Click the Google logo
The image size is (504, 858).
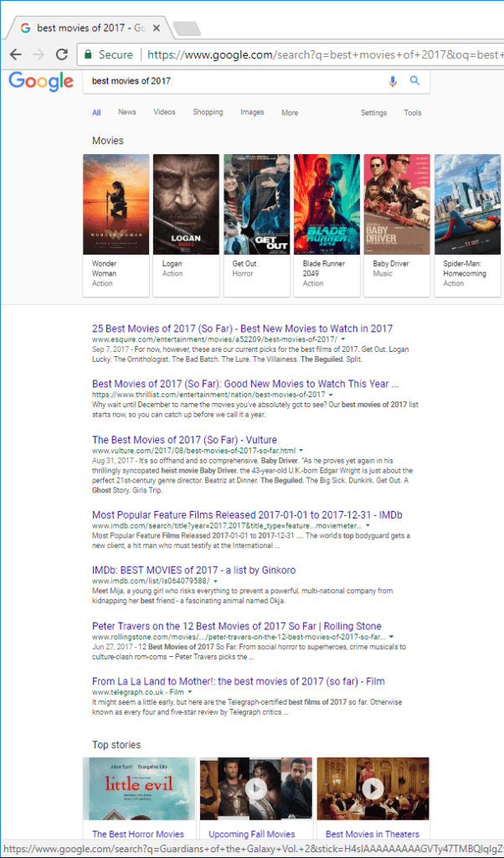[41, 81]
